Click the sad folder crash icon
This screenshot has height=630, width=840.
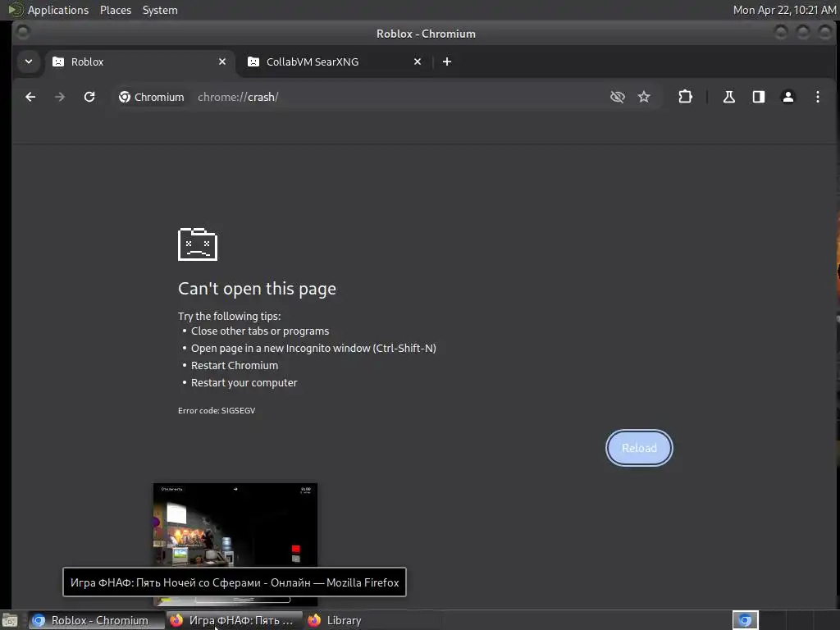pos(198,244)
